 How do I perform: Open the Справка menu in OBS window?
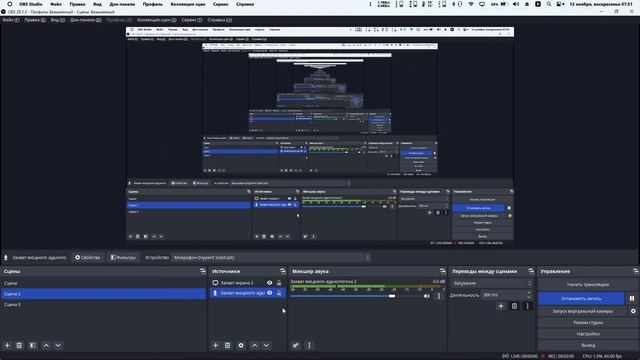pyautogui.click(x=220, y=20)
